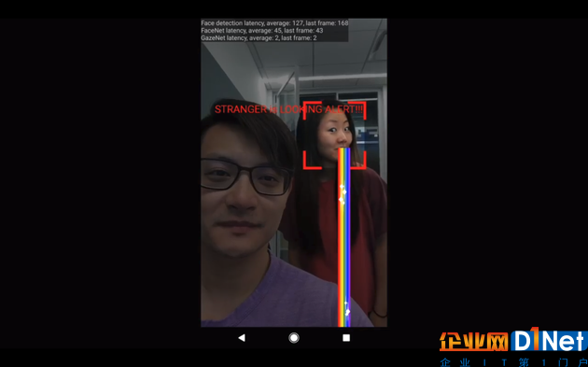
Task: Click the top-left red face box bracket
Action: [312, 109]
